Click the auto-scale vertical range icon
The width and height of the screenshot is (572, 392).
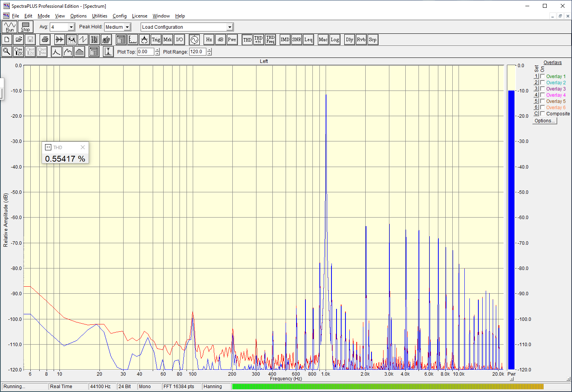pos(108,52)
